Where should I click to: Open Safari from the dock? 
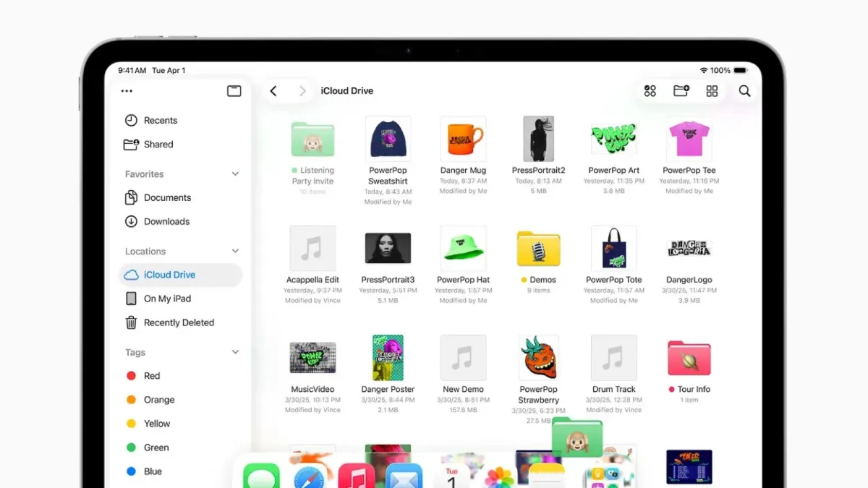pos(312,476)
